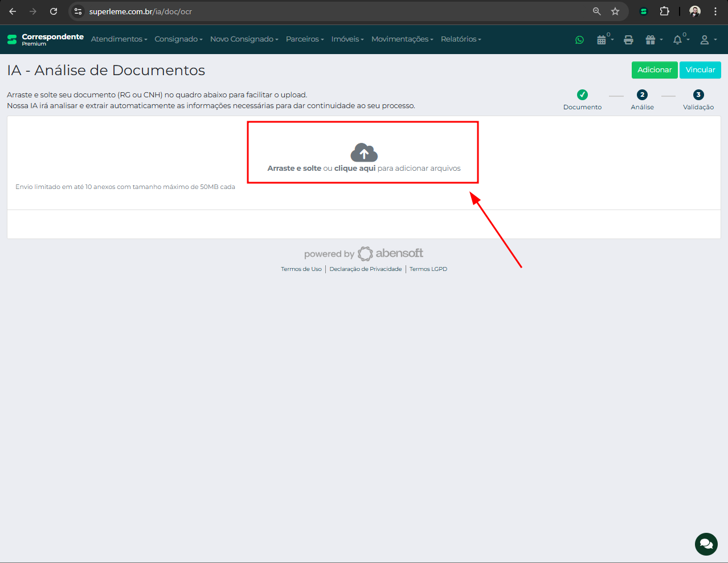
Task: Open the WhatsApp icon in navbar
Action: click(x=579, y=40)
